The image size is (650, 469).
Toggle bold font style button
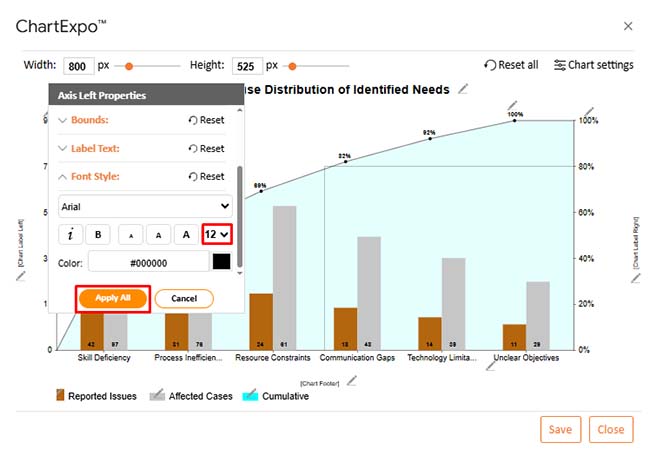(x=98, y=235)
